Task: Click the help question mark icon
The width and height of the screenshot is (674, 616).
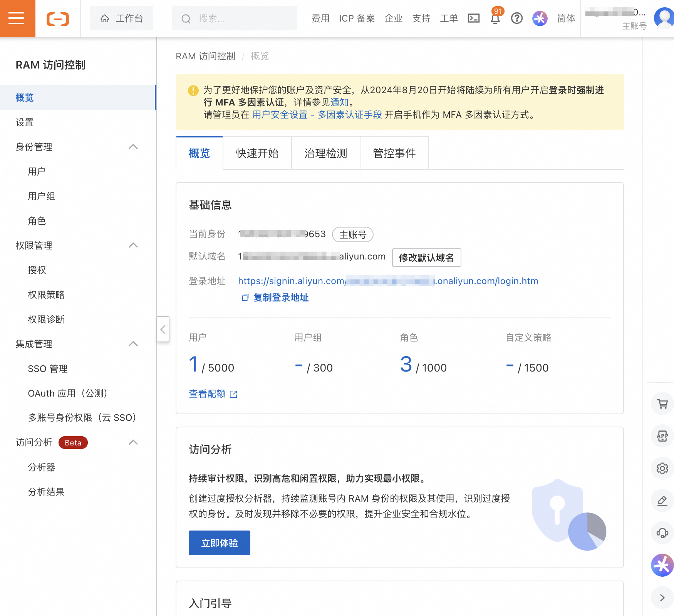Action: coord(516,18)
